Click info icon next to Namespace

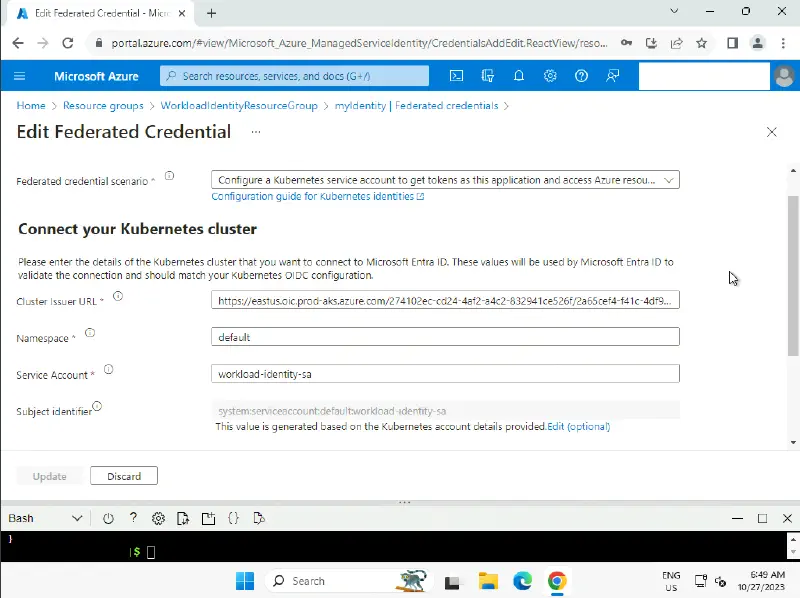[90, 333]
